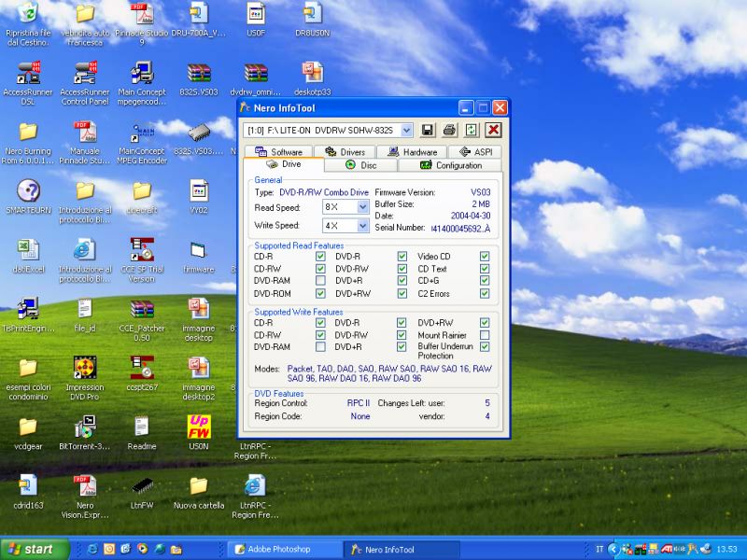Screen dimensions: 747x560
Task: Open the Write Speed dropdown
Action: 362,225
